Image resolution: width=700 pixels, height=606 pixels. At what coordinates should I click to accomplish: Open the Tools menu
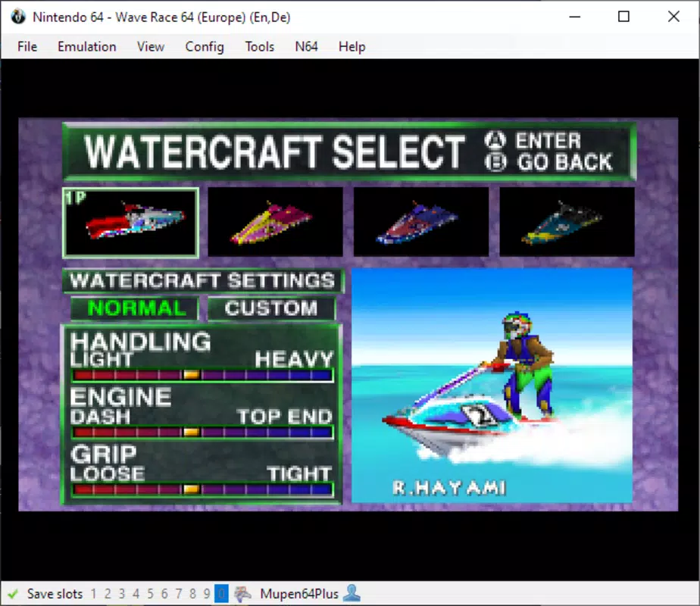(x=259, y=46)
